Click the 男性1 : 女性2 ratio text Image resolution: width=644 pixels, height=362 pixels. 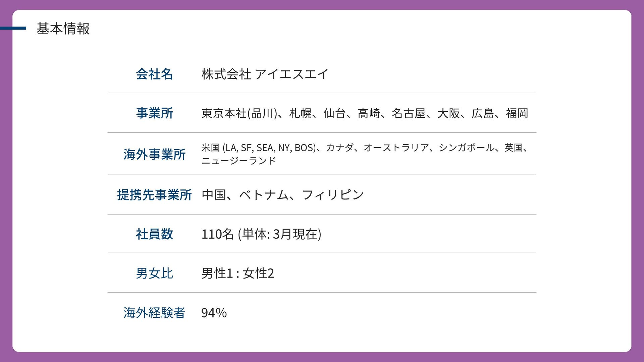(237, 273)
